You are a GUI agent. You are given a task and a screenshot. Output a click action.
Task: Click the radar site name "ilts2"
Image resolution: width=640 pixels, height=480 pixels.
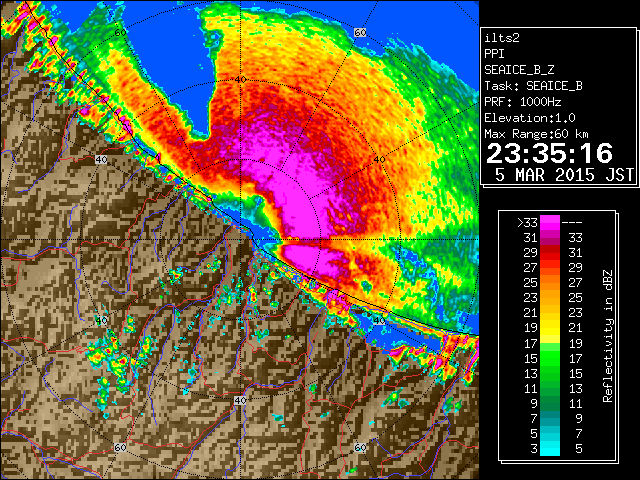(x=502, y=38)
